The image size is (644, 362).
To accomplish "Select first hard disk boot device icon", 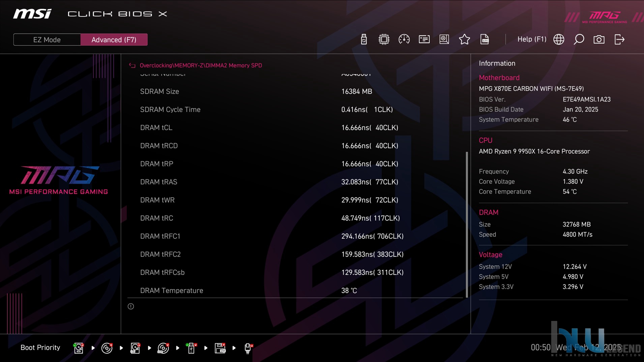I will [x=79, y=348].
